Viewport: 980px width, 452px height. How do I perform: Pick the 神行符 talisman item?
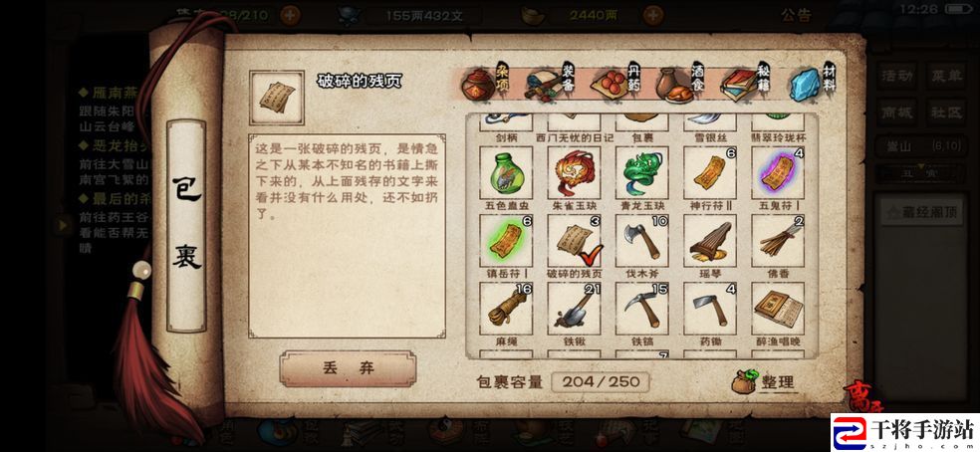710,172
